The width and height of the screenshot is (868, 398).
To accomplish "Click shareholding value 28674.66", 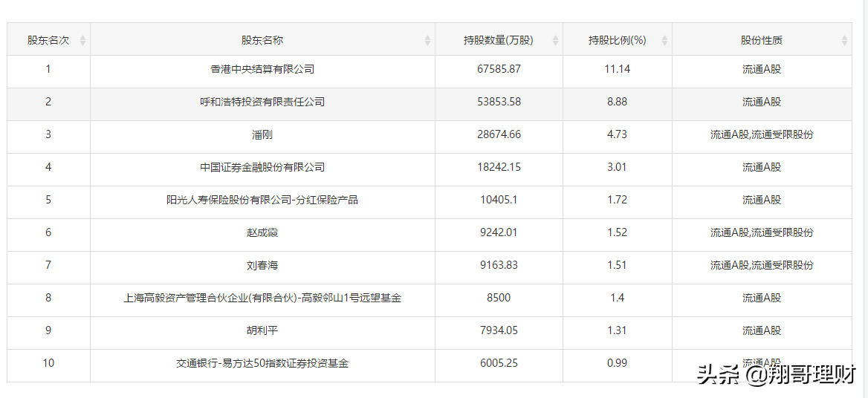I will coord(499,134).
